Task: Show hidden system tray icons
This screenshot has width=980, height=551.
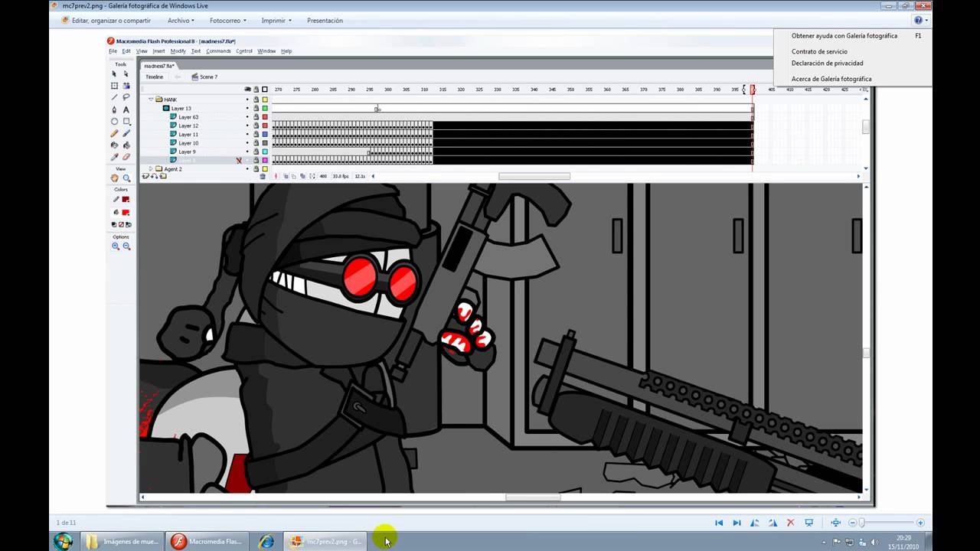Action: (823, 542)
